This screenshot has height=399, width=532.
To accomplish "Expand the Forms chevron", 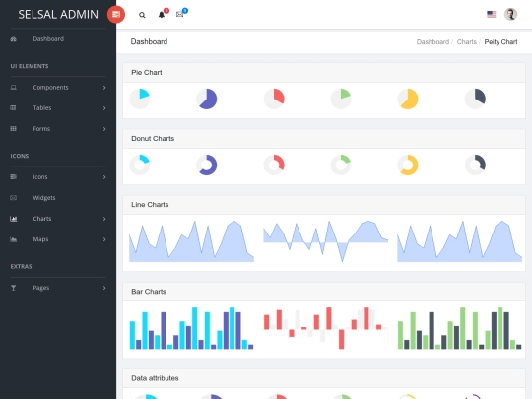I will pos(104,129).
